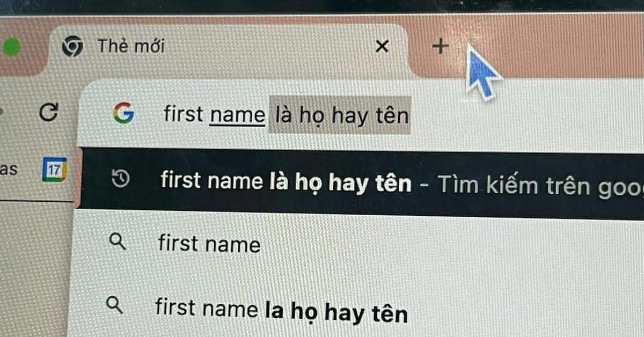Close the Thẻ mới tab

coord(382,47)
